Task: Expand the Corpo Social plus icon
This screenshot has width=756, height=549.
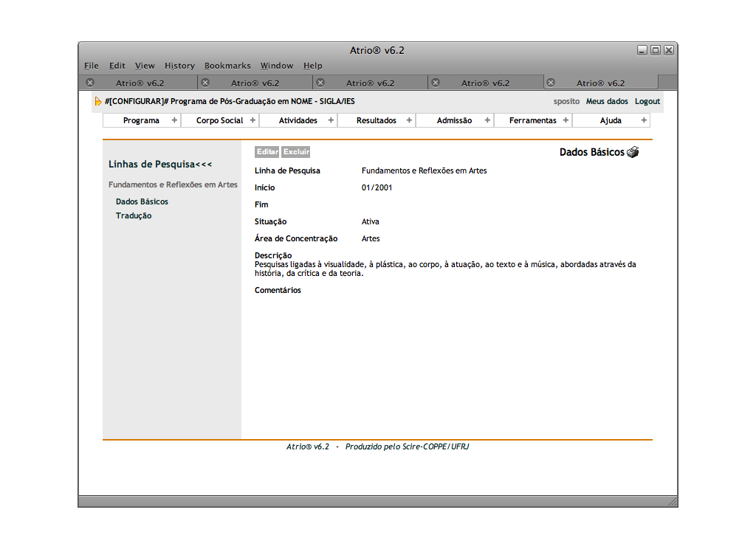Action: click(x=252, y=120)
